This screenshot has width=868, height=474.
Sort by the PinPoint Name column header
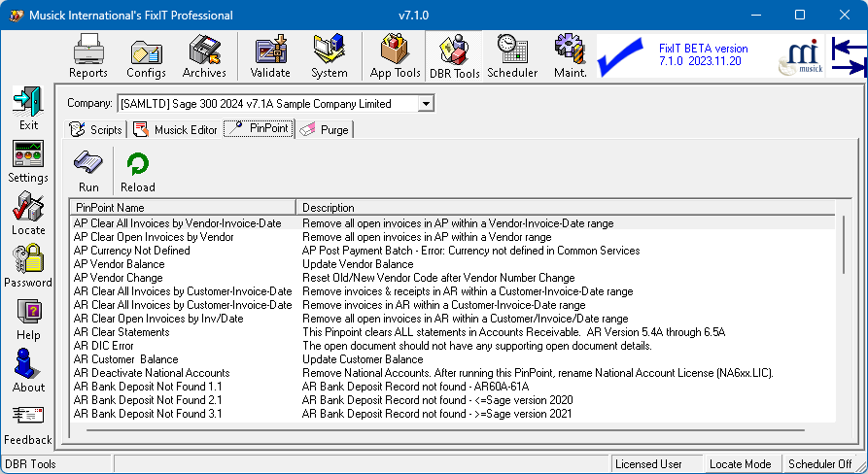pos(183,208)
